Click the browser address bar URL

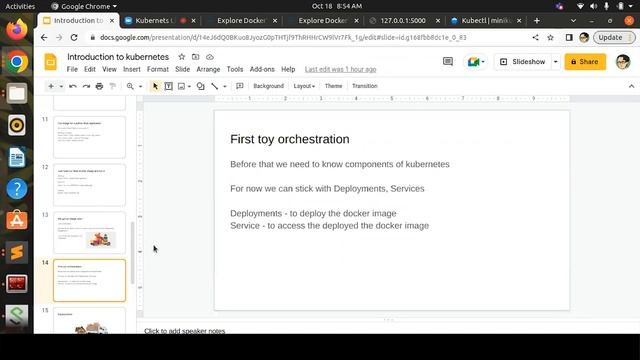283,38
